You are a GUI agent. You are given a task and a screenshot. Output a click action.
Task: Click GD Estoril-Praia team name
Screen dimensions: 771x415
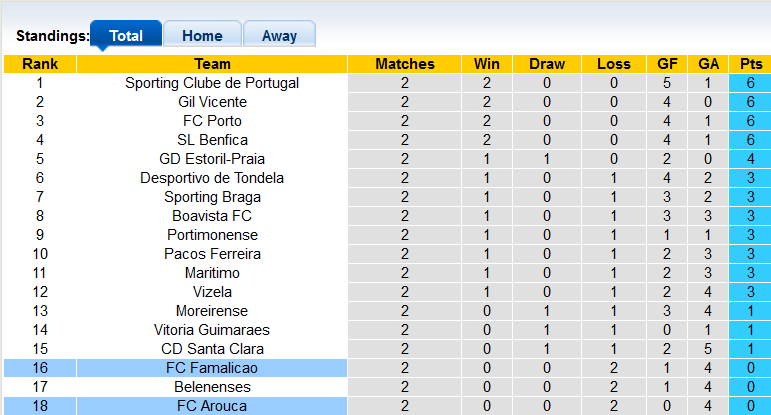click(212, 159)
